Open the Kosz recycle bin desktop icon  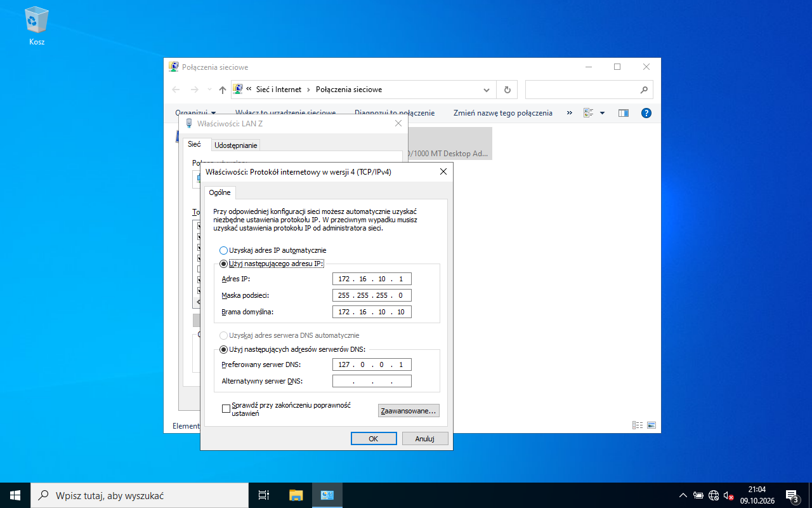36,27
